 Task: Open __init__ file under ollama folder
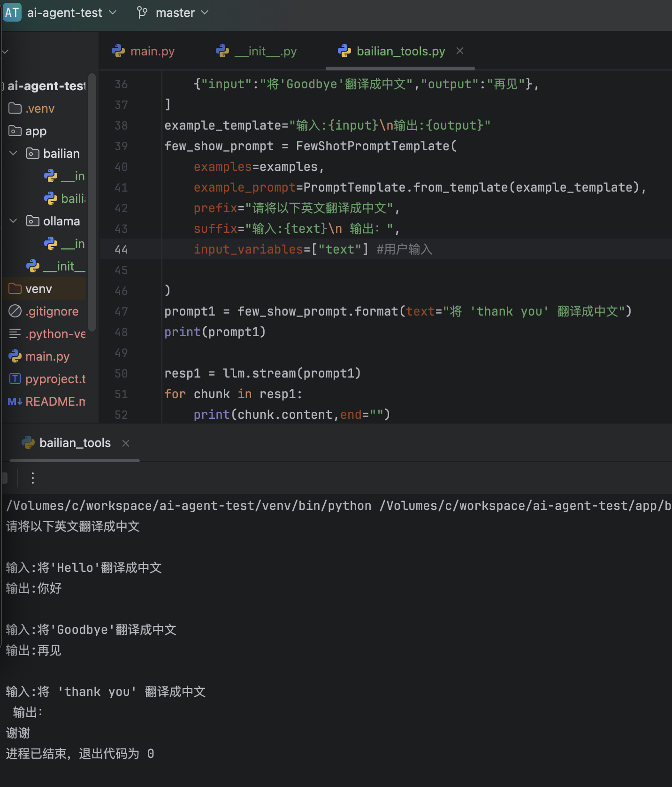coord(73,244)
